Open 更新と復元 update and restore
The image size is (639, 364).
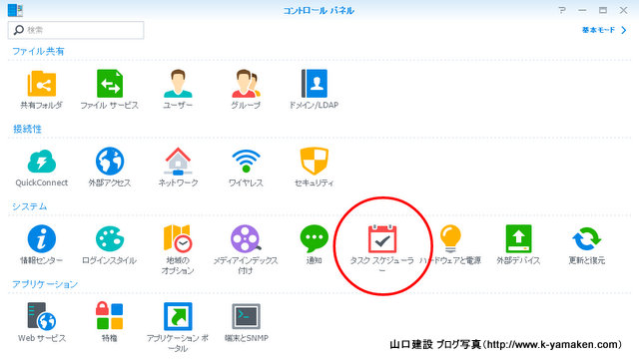(x=586, y=239)
